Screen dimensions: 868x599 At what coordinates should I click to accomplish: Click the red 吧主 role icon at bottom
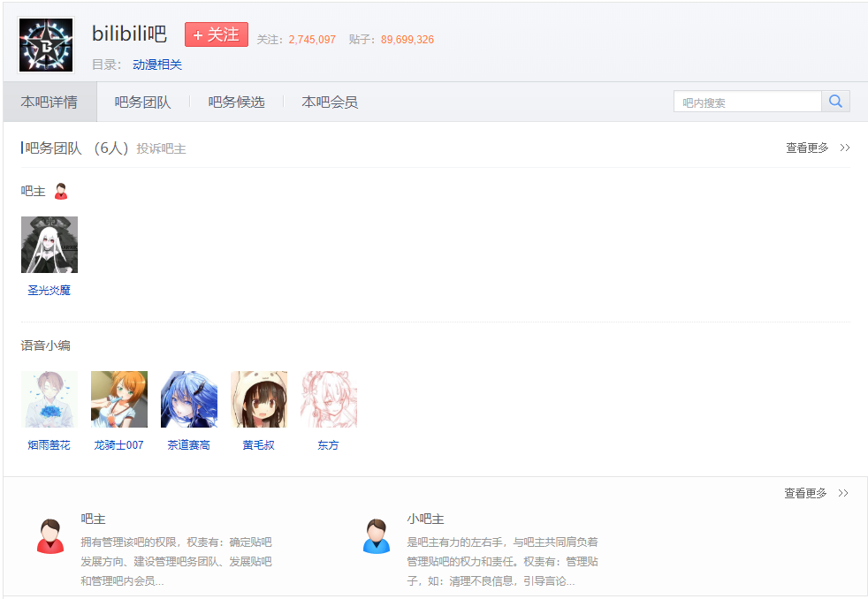click(x=50, y=536)
